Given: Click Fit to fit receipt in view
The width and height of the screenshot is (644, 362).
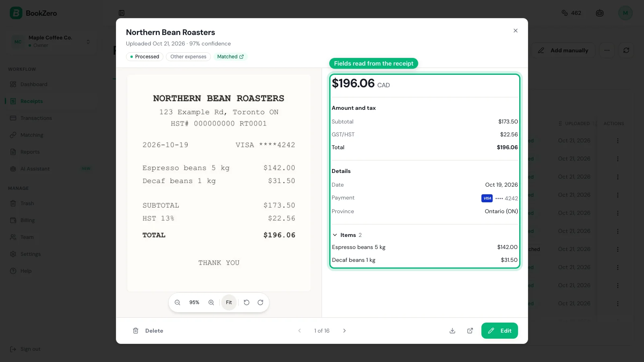Looking at the screenshot, I should point(229,302).
